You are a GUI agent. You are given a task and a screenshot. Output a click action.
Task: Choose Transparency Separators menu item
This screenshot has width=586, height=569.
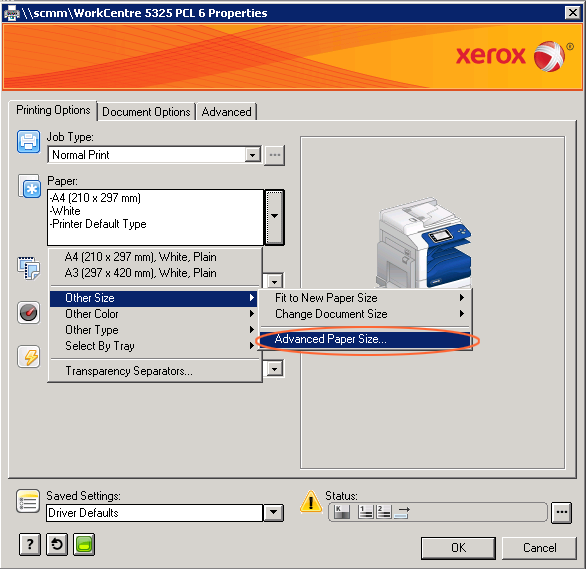[x=155, y=371]
